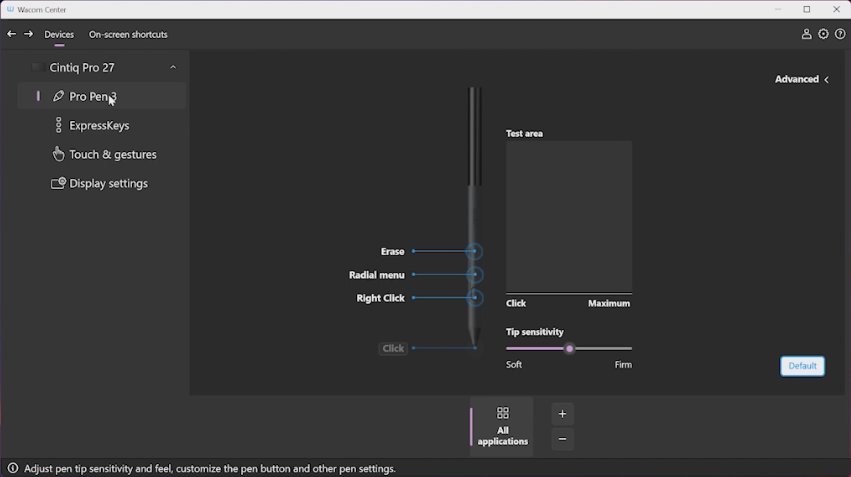Add an application with plus button
This screenshot has width=851, height=477.
click(x=562, y=414)
